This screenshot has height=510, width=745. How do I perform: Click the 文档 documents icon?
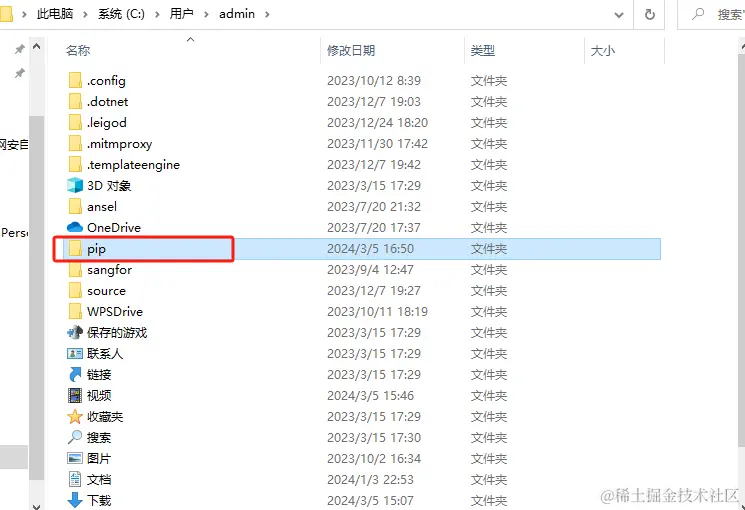75,479
